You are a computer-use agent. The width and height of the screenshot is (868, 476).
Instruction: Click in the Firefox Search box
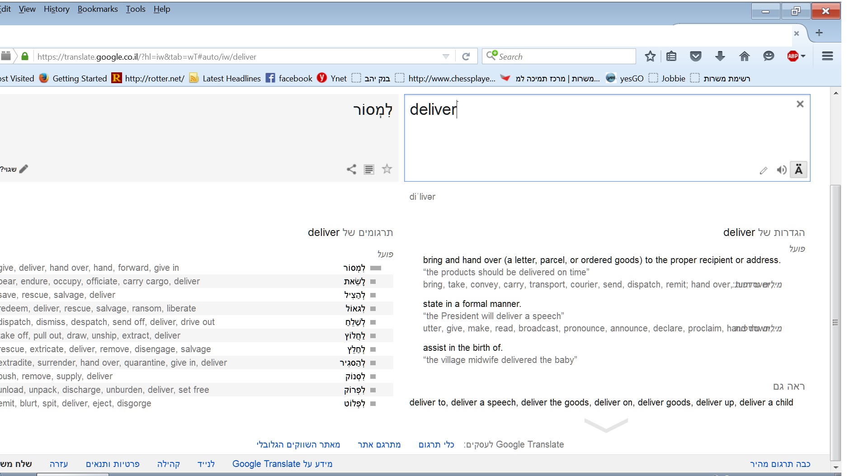coord(565,57)
